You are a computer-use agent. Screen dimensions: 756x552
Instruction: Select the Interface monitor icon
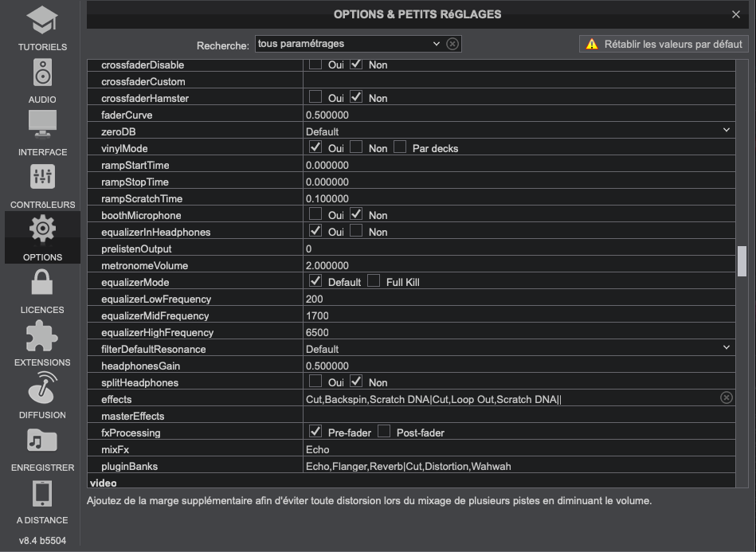coord(42,130)
